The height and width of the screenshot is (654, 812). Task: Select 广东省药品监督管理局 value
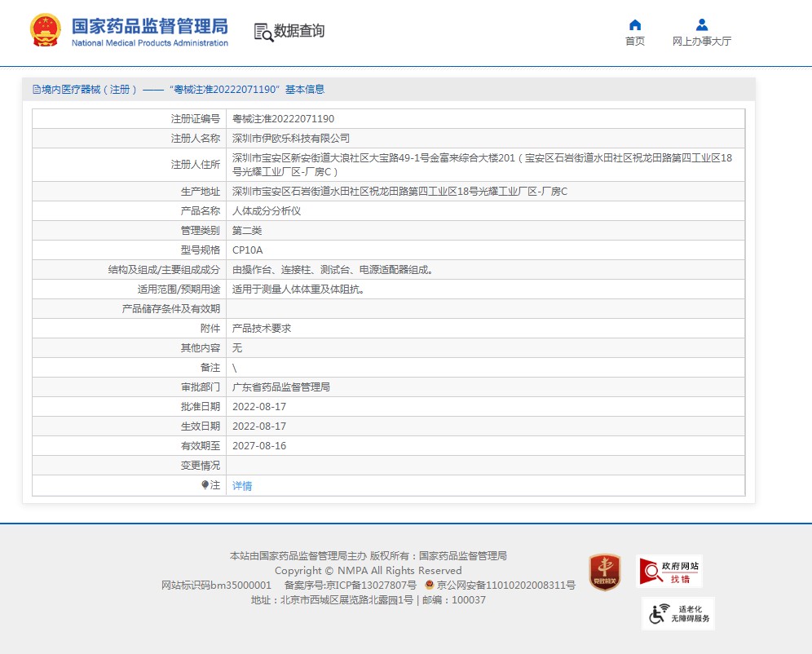coord(280,387)
